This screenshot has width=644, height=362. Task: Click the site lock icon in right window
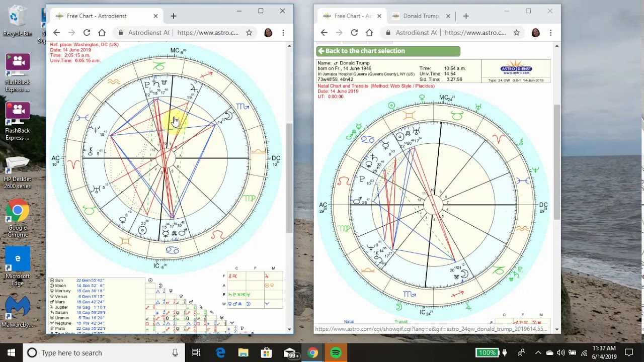click(388, 33)
